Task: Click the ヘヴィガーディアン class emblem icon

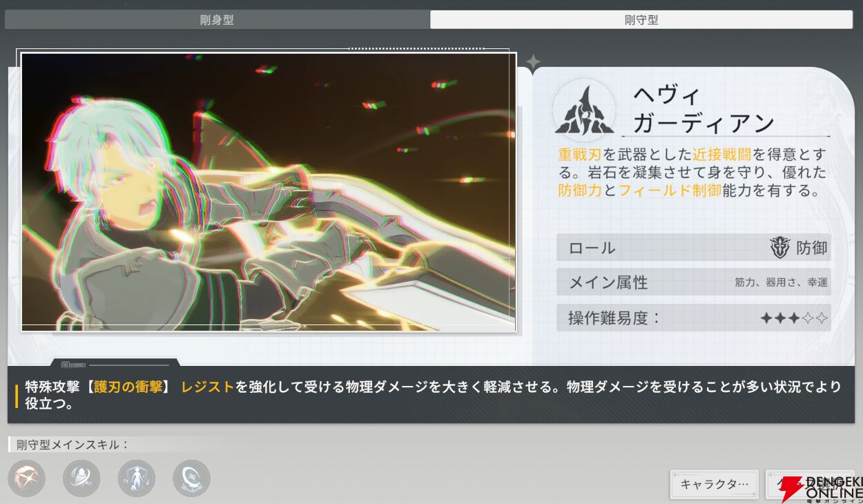Action: click(583, 110)
